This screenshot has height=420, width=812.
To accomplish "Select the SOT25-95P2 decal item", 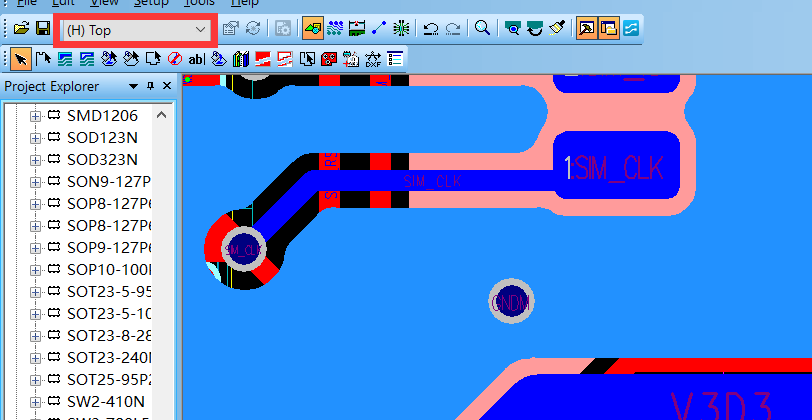I will click(109, 380).
